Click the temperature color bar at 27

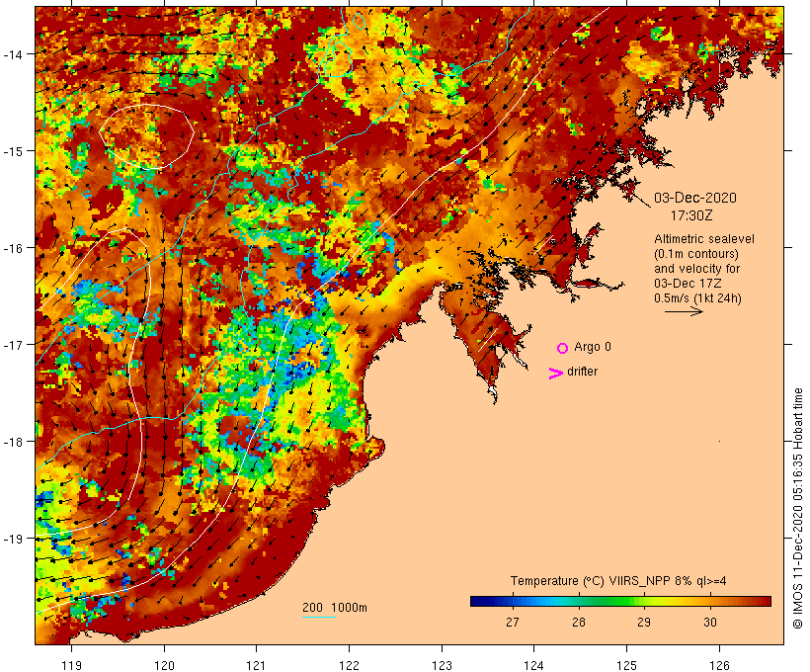(512, 601)
